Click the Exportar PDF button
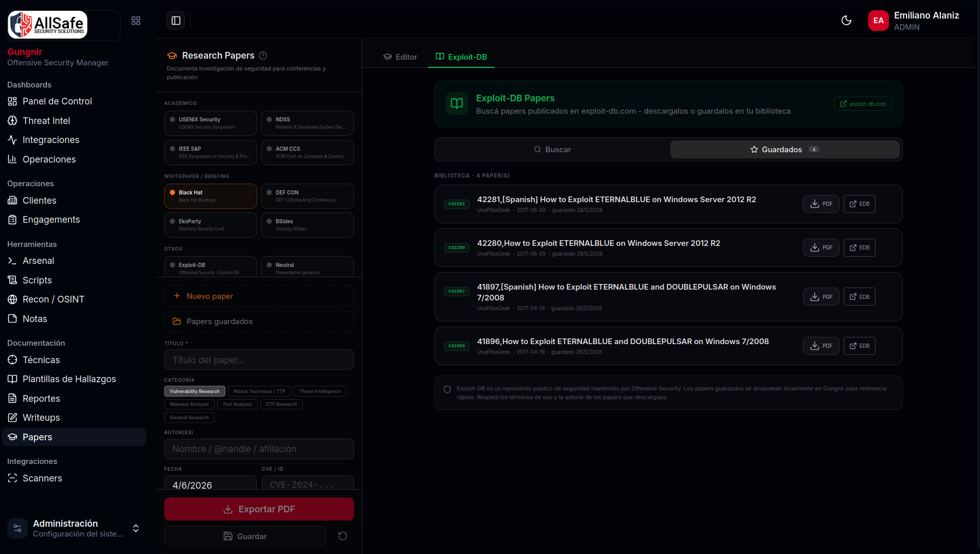Viewport: 980px width, 554px height. tap(259, 509)
